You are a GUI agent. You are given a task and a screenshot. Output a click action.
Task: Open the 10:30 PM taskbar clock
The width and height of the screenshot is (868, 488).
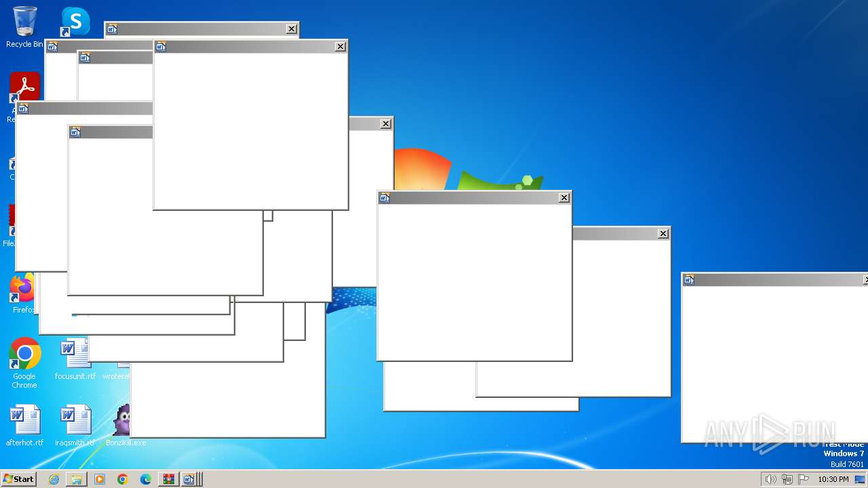[833, 479]
